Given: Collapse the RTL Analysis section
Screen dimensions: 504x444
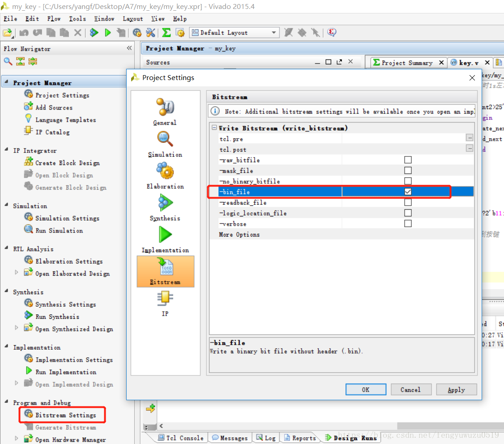Looking at the screenshot, I should tap(6, 248).
